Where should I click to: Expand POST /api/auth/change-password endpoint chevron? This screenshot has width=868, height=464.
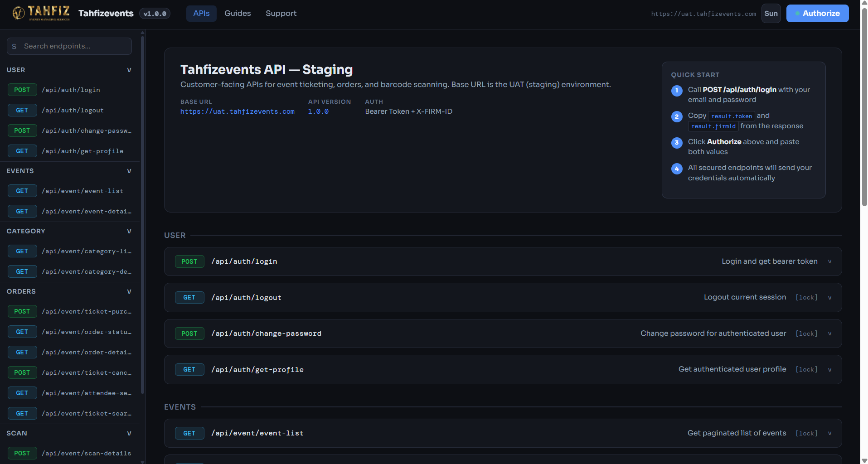[830, 333]
